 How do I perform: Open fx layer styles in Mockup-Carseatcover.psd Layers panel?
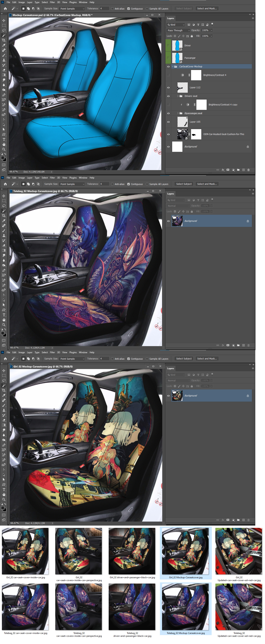click(223, 170)
